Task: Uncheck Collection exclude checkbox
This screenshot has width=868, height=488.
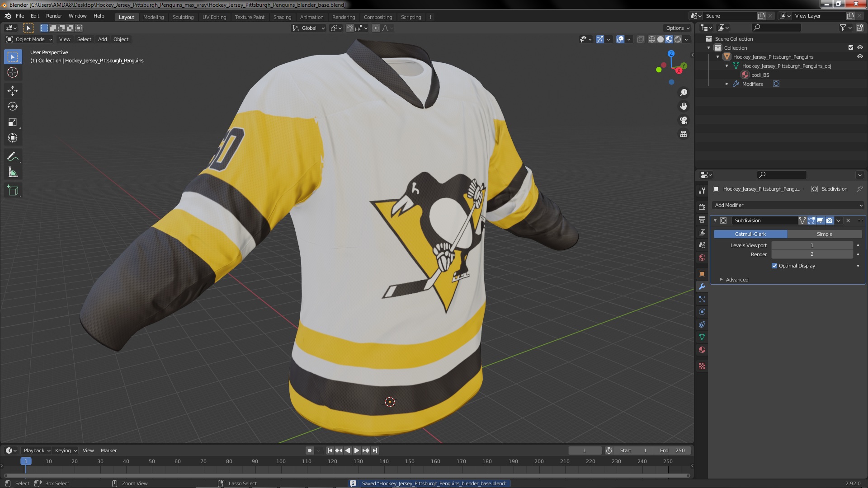Action: [851, 47]
